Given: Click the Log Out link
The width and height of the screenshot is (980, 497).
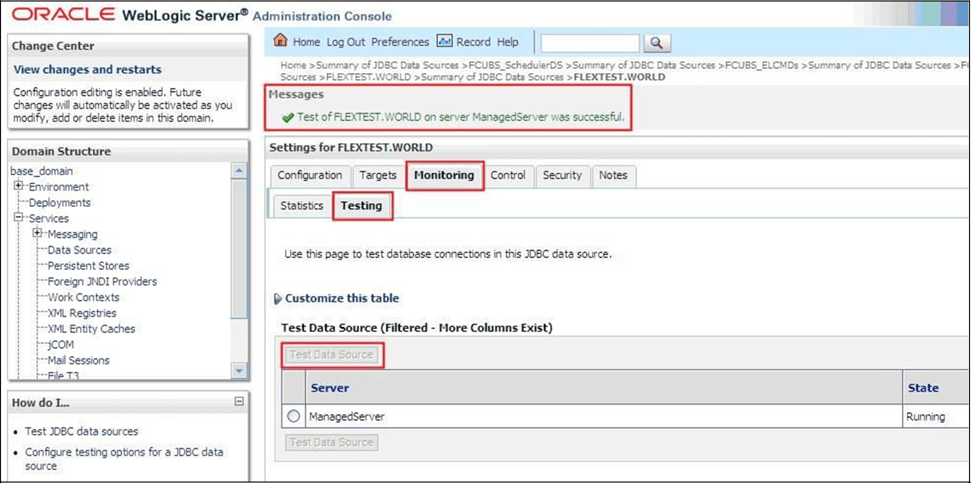Looking at the screenshot, I should tap(346, 42).
